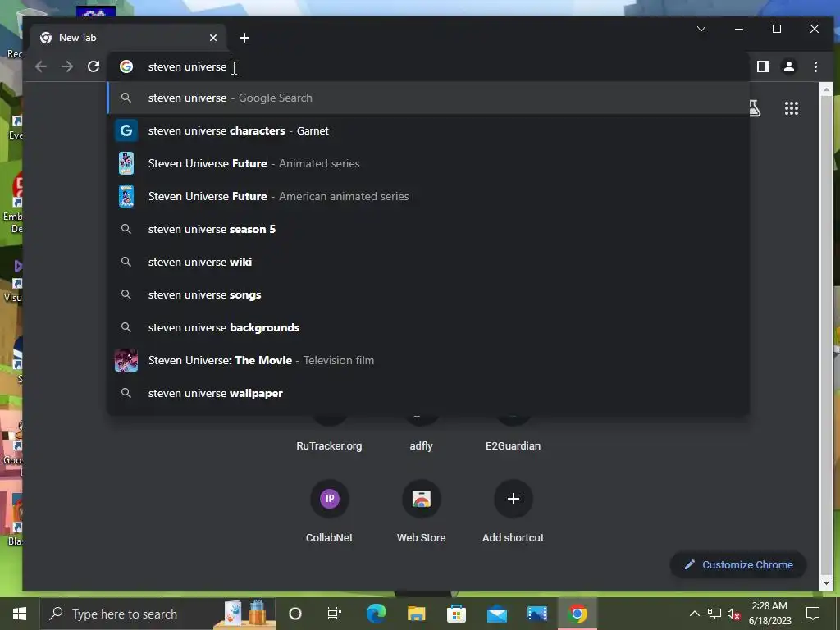Launch Microsoft Edge from the taskbar

376,614
